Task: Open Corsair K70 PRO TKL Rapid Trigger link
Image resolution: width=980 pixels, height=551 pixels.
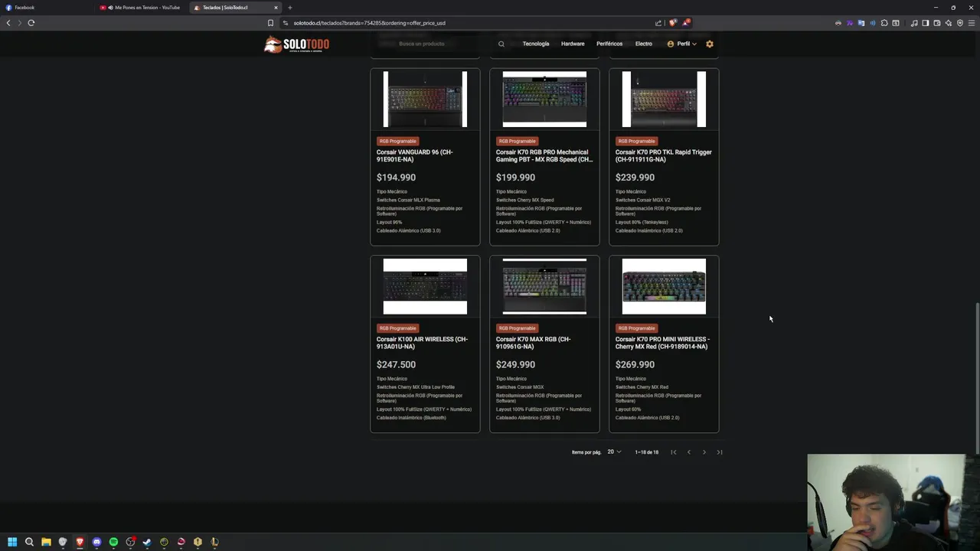Action: [x=663, y=155]
